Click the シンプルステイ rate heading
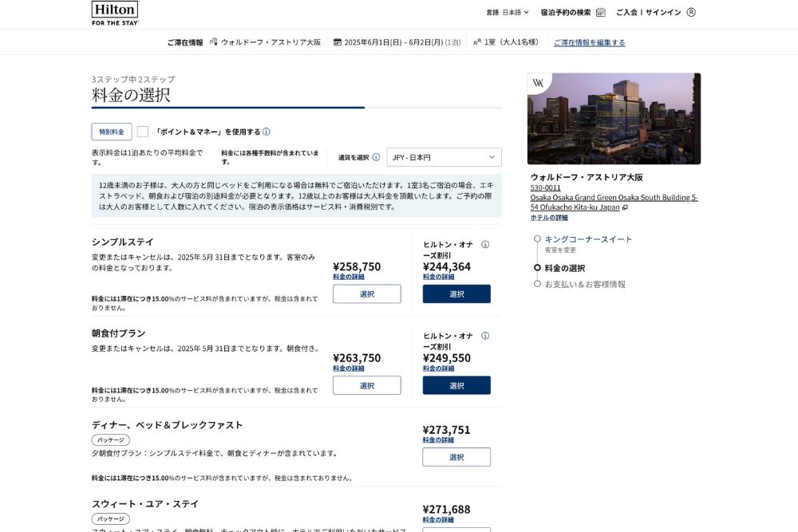 click(x=123, y=242)
